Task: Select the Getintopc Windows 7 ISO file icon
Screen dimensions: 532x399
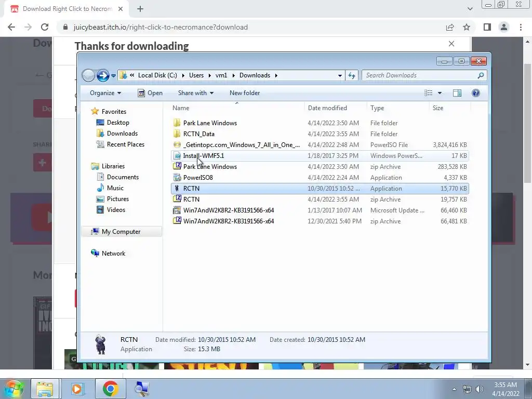Action: 177,144
